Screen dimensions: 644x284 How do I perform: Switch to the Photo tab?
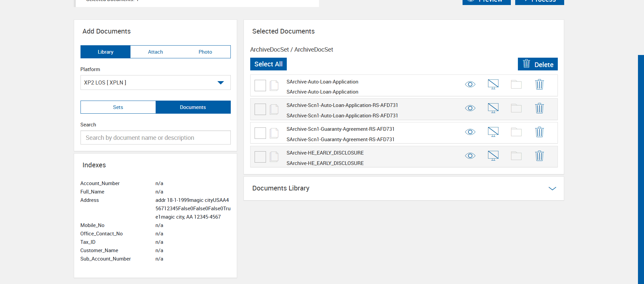tap(205, 52)
